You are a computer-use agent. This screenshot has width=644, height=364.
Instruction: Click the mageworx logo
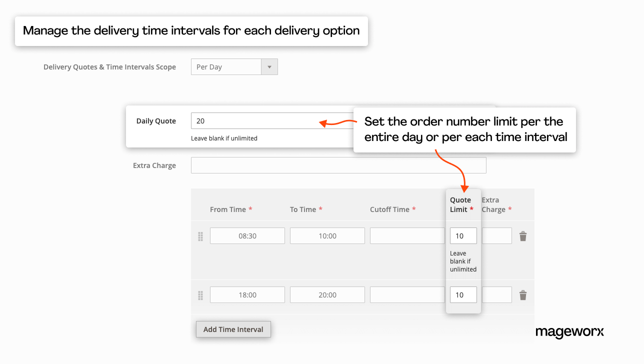(x=570, y=331)
